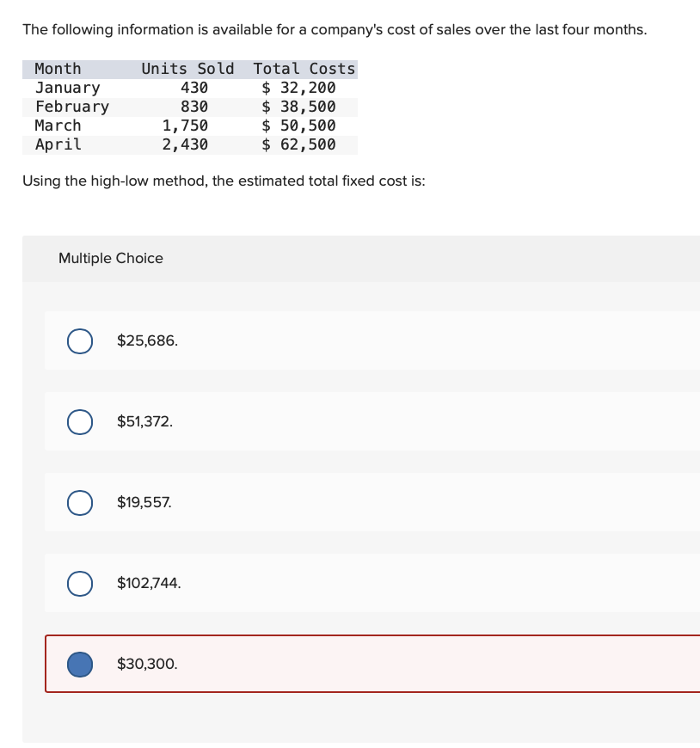The image size is (700, 748).
Task: Click the Multiple Choice section header
Action: click(x=110, y=258)
